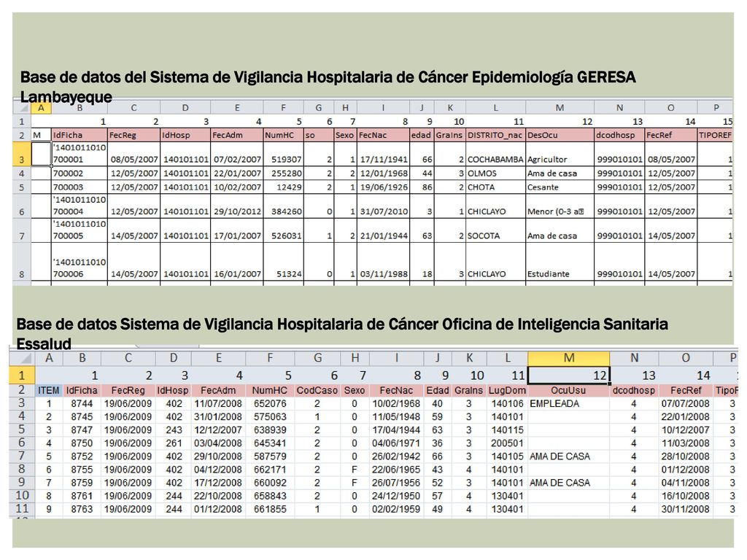Select AMA DE CASA cell in row 9

coord(568,483)
